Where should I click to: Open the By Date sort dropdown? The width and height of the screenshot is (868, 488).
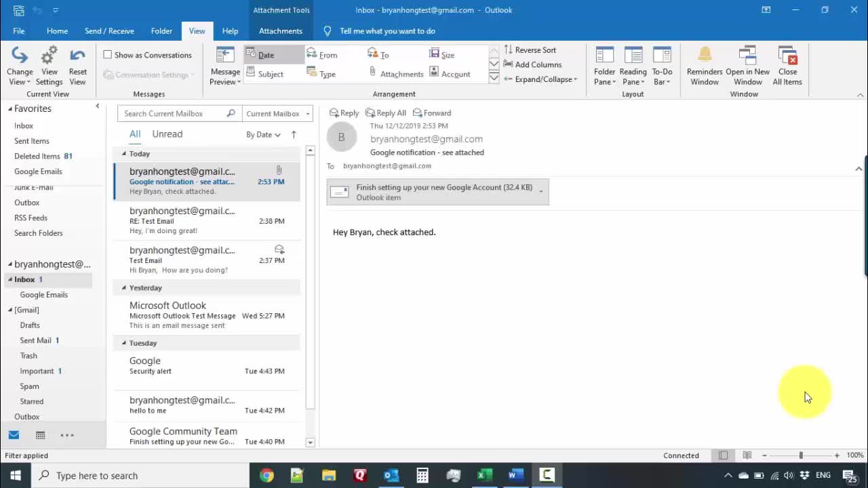pyautogui.click(x=263, y=135)
